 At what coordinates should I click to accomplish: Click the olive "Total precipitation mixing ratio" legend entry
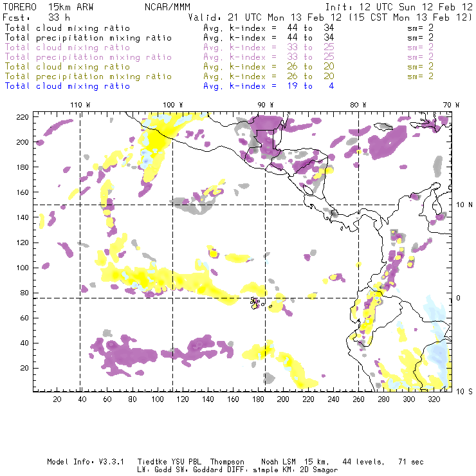88,76
